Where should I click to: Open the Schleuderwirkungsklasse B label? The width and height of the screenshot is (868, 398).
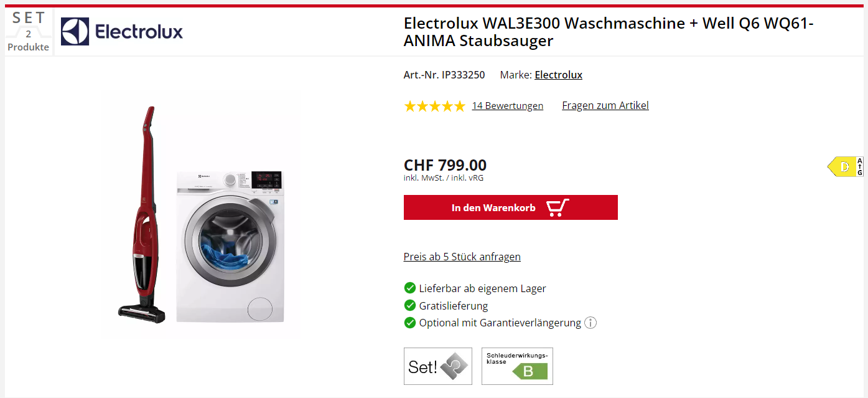click(517, 366)
